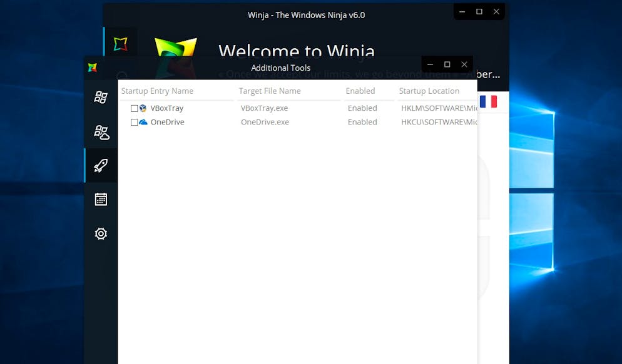622x364 pixels.
Task: Click the VBoxTray.exe target file cell
Action: (x=265, y=108)
